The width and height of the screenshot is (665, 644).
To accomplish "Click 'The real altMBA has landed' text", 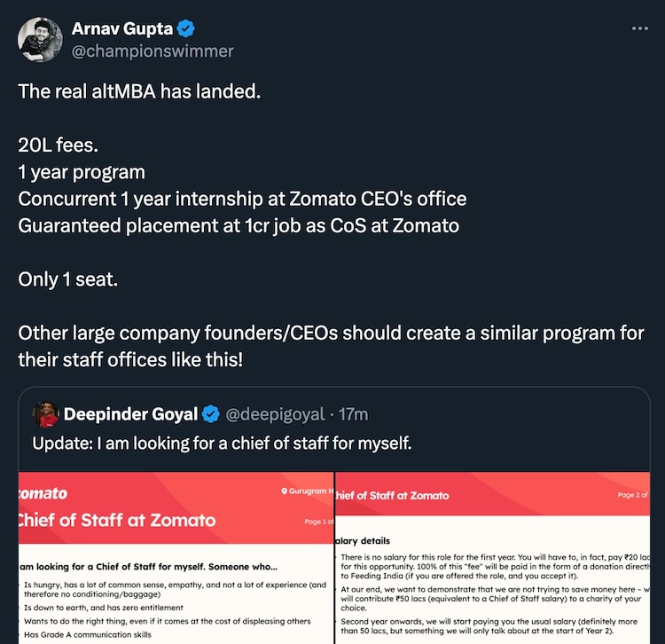I will pos(140,92).
